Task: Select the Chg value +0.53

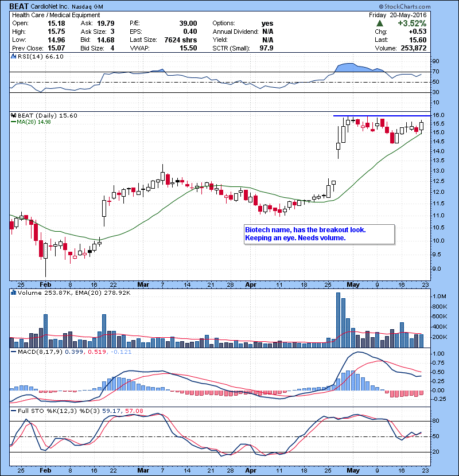Action: [417, 32]
